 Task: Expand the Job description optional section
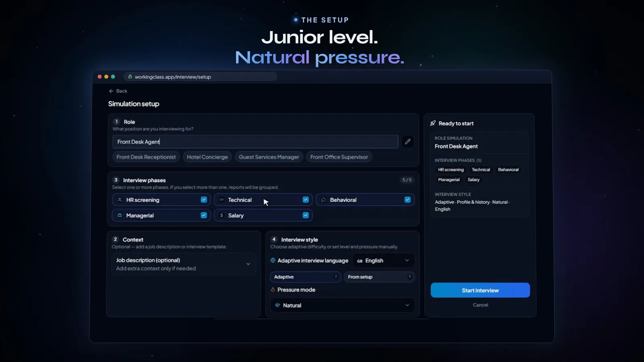[184, 264]
